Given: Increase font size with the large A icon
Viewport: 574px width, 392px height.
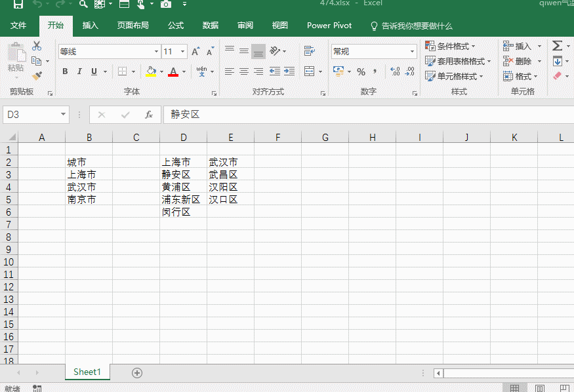Looking at the screenshot, I should click(194, 50).
